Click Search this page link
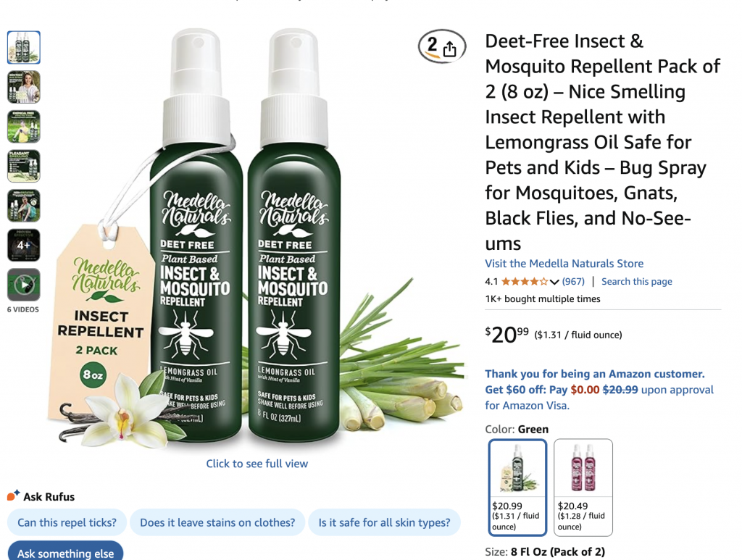742x560 pixels. [x=636, y=281]
